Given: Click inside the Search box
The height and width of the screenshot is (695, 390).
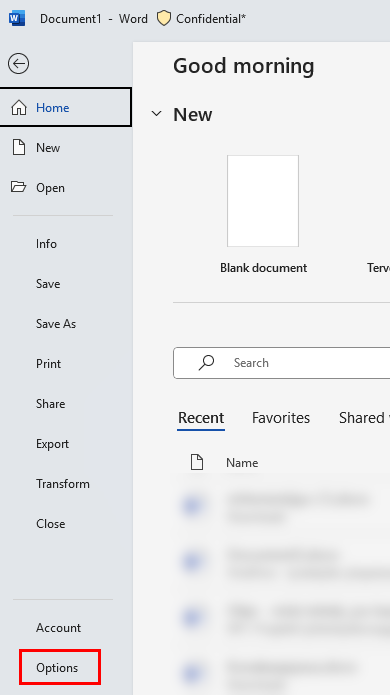Looking at the screenshot, I should pos(282,363).
